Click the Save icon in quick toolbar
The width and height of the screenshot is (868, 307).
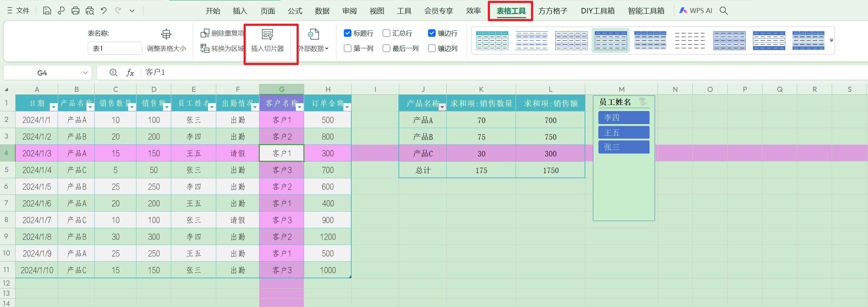(x=47, y=11)
